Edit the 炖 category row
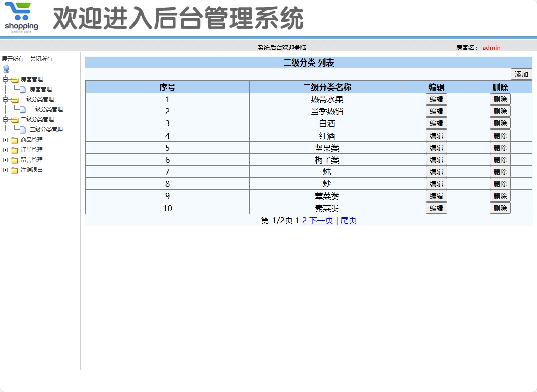The image size is (537, 392). click(x=436, y=172)
